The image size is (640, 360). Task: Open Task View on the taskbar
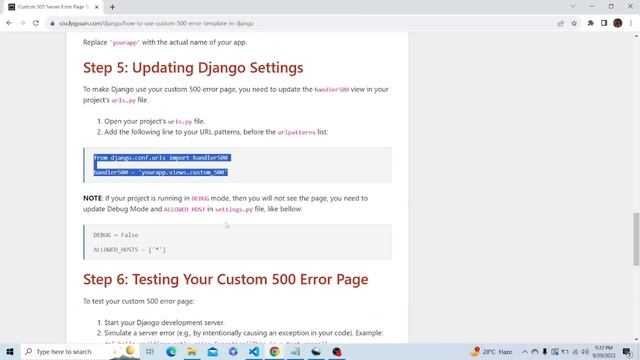[150, 351]
